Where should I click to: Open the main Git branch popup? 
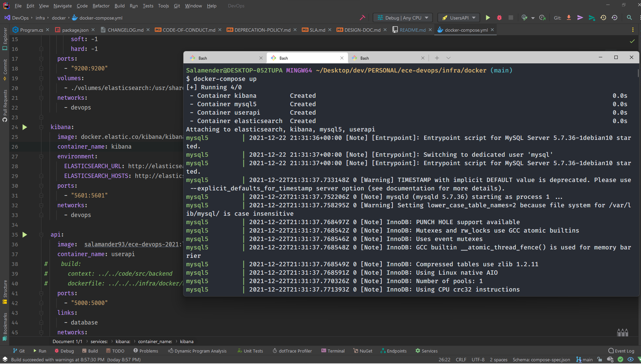point(585,360)
